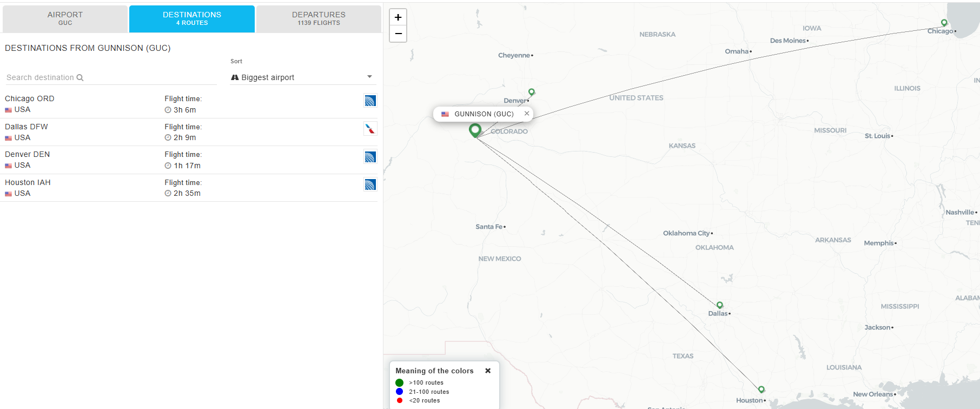Click the Santa Fe map label
Viewport: 980px width, 409px height.
tap(489, 227)
